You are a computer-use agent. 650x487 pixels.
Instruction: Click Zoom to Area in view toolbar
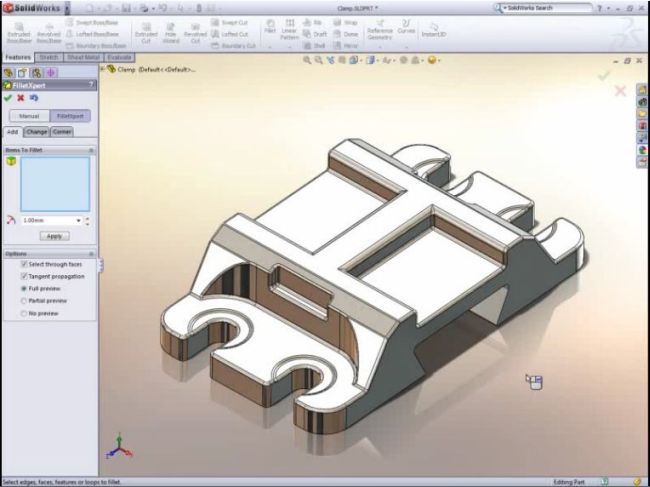(x=318, y=60)
